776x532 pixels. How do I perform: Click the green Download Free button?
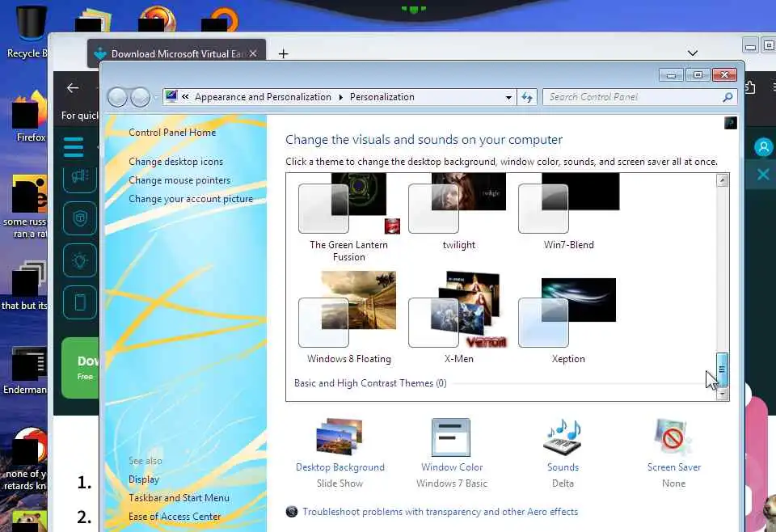coord(80,368)
